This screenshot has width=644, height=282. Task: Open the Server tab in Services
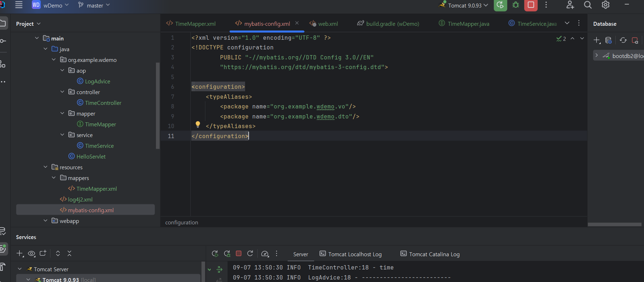click(301, 254)
